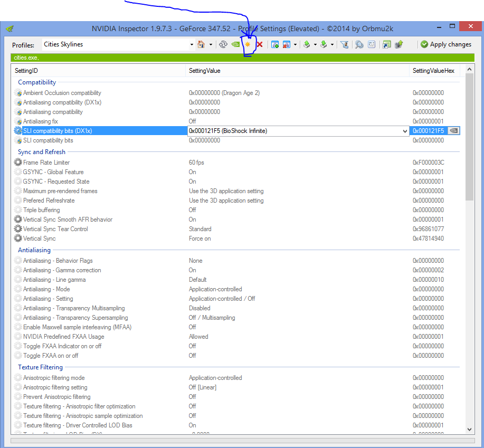Select the Vertical Sync setting row

[x=40, y=239]
